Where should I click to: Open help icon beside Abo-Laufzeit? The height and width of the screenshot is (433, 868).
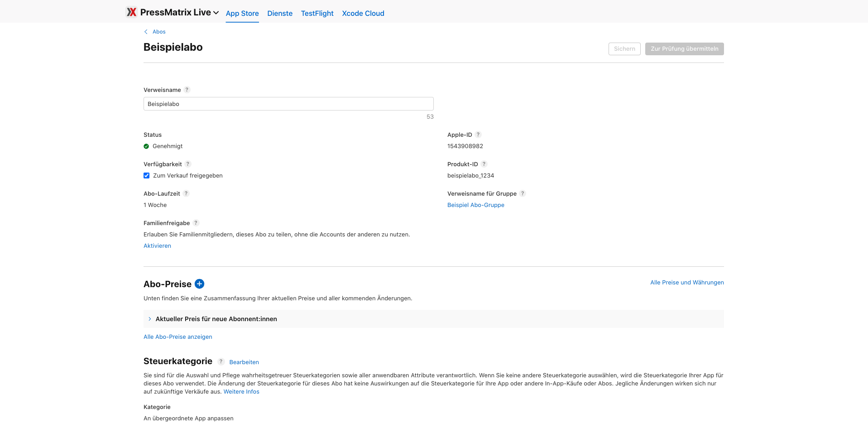pos(186,193)
